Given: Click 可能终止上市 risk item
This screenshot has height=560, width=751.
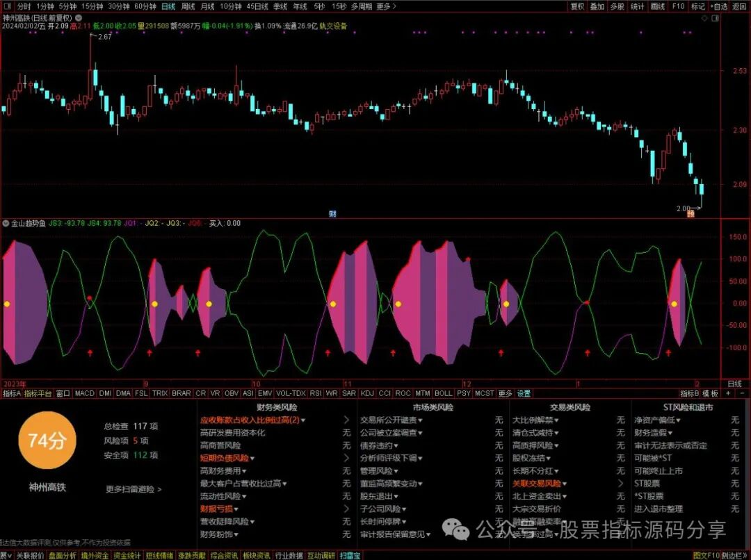Looking at the screenshot, I should click(x=659, y=470).
